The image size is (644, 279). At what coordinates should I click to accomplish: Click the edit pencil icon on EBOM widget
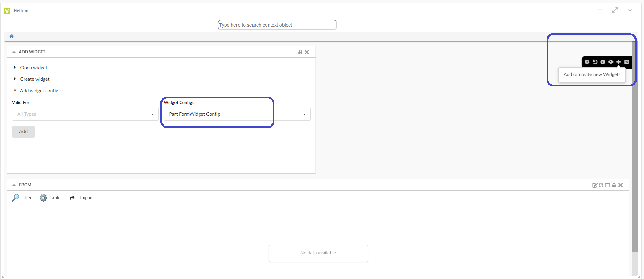click(x=595, y=185)
